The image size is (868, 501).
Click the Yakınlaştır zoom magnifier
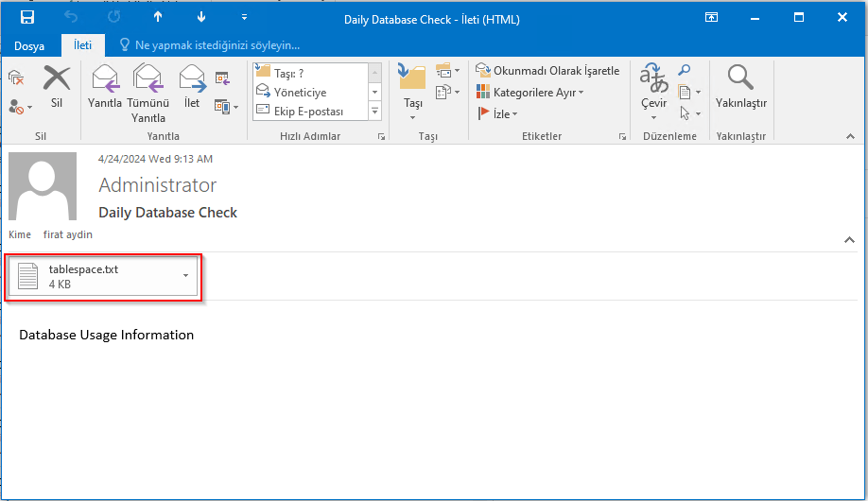[x=740, y=86]
